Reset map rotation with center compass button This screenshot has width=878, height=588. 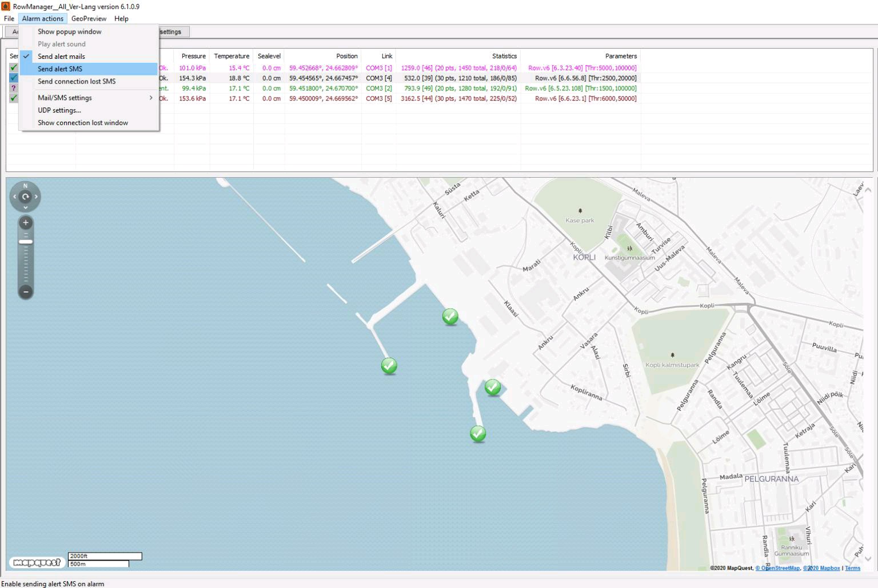(25, 197)
